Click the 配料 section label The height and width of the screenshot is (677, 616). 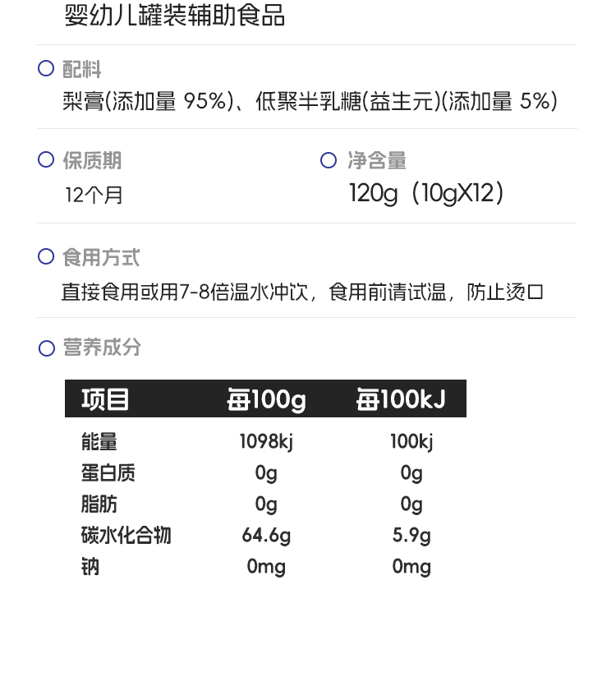[x=82, y=70]
